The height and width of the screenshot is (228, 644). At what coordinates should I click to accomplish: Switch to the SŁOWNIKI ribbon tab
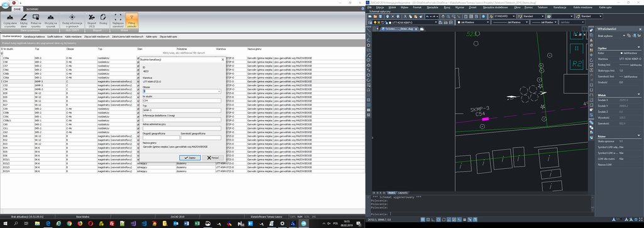point(31,9)
